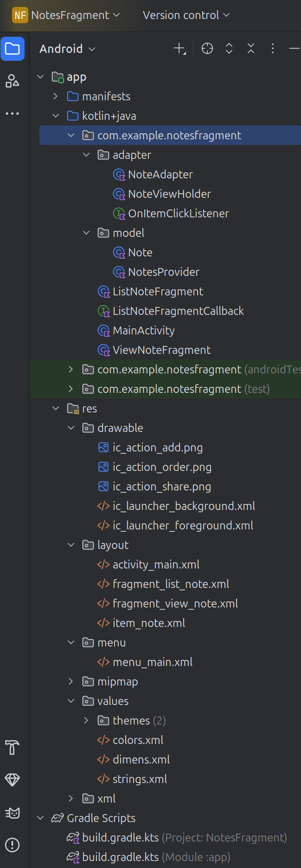The image size is (301, 868).
Task: Open the Android view dropdown
Action: point(68,49)
